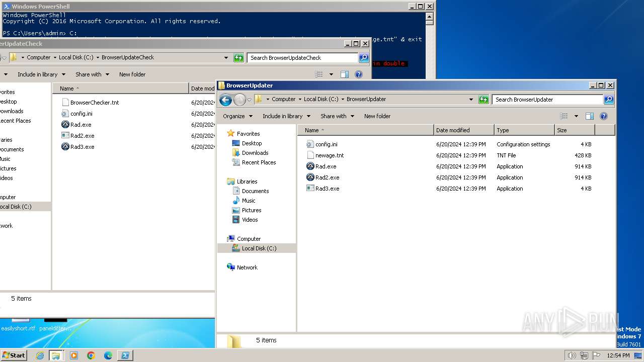Toggle preview pane in BrowserUpdater window
Screen dimensions: 644x362
point(590,116)
